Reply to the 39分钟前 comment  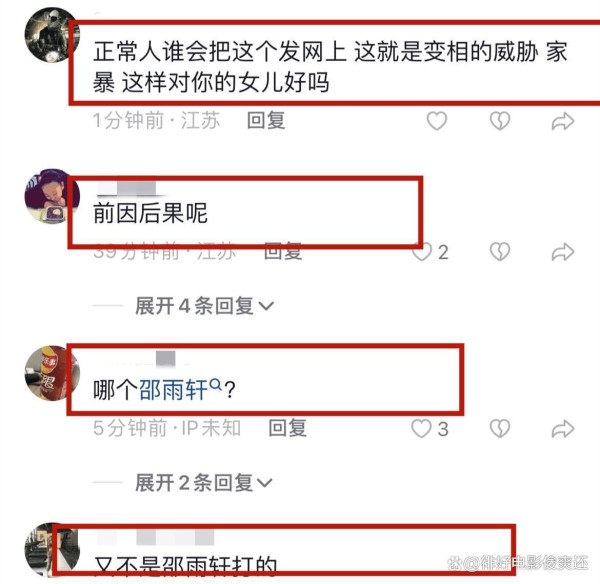click(x=283, y=252)
